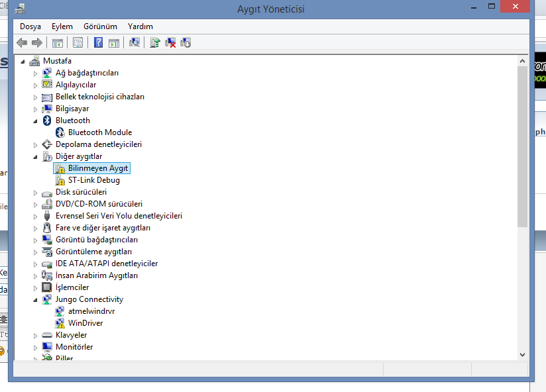Screen dimensions: 546x392
Task: Click the Ağ bağdaştırıcıları network icon
Action: click(x=47, y=73)
